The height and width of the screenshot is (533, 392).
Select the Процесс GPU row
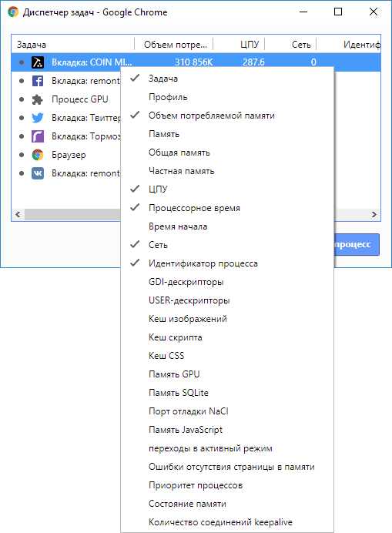[x=66, y=99]
